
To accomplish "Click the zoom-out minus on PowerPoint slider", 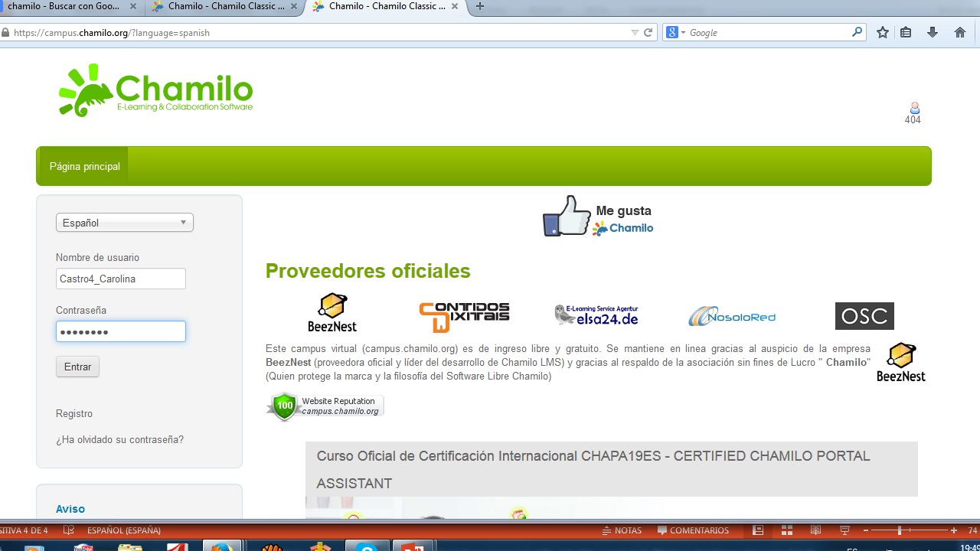I will pyautogui.click(x=865, y=530).
